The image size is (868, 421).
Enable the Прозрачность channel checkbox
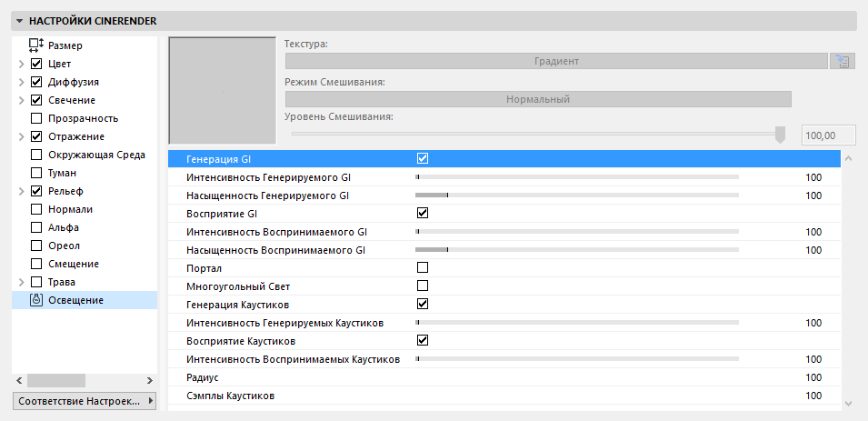[36, 118]
